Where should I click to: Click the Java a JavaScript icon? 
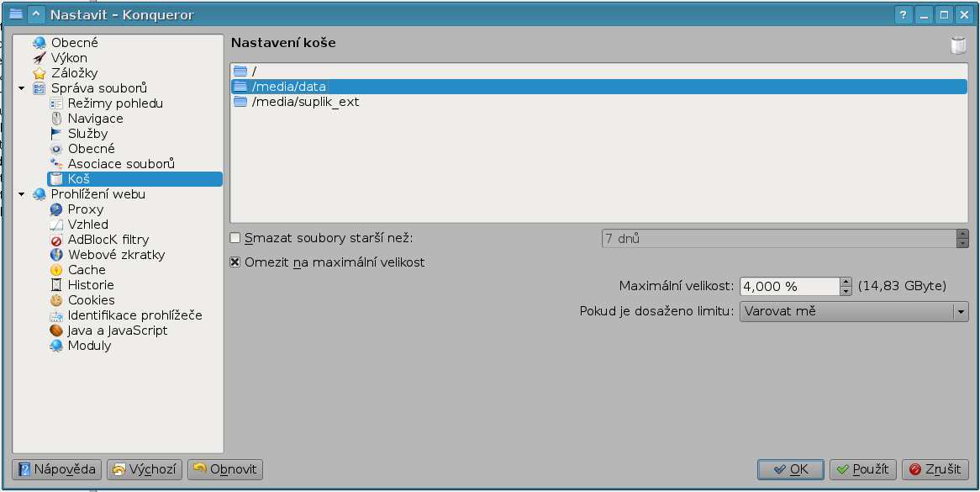[x=56, y=331]
